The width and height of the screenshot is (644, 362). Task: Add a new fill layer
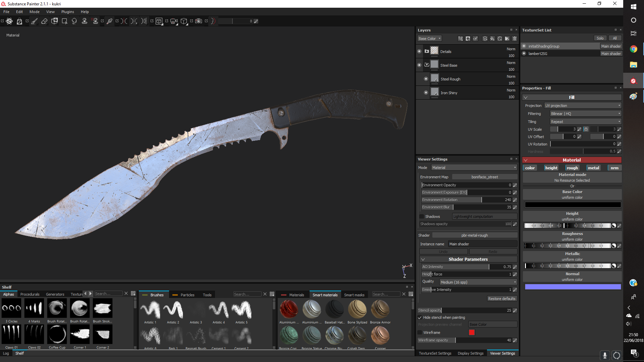point(492,39)
